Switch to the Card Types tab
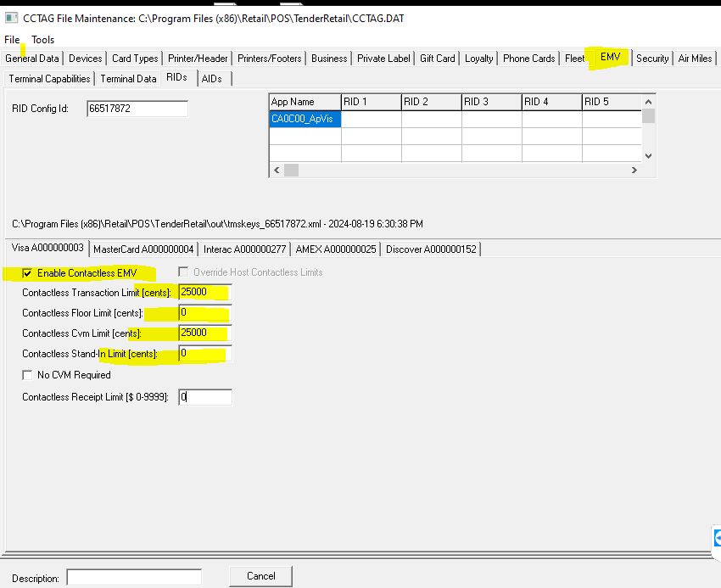The width and height of the screenshot is (721, 588). coord(135,59)
